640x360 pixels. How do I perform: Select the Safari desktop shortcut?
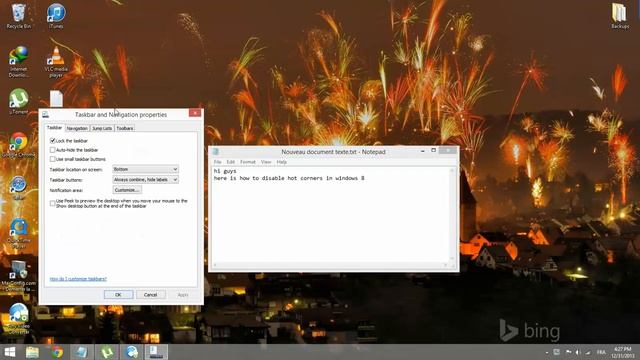tap(18, 188)
